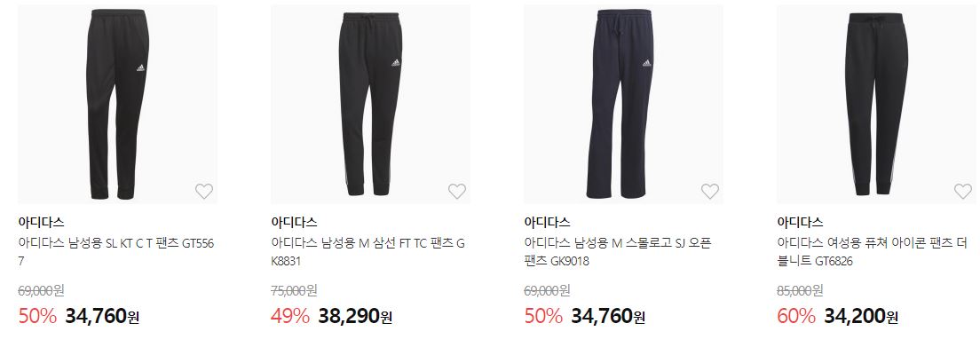Screen dimensions: 980x355
Task: Click the 34,200원 sale price
Action: (861, 316)
